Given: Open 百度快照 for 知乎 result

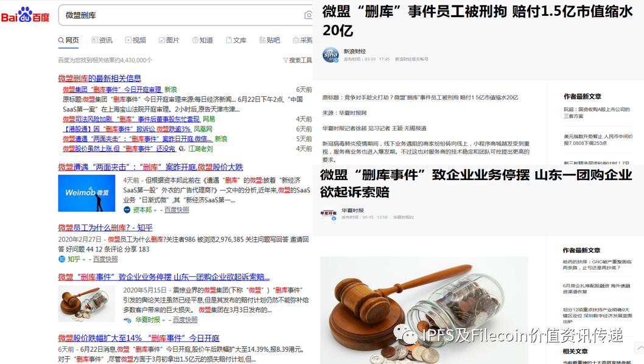Looking at the screenshot, I should click(105, 259).
